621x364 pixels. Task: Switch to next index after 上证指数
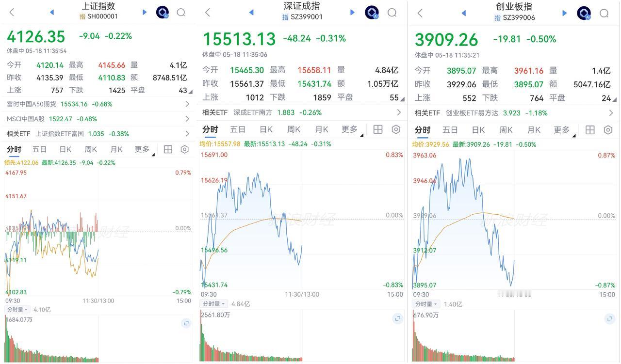pyautogui.click(x=145, y=12)
